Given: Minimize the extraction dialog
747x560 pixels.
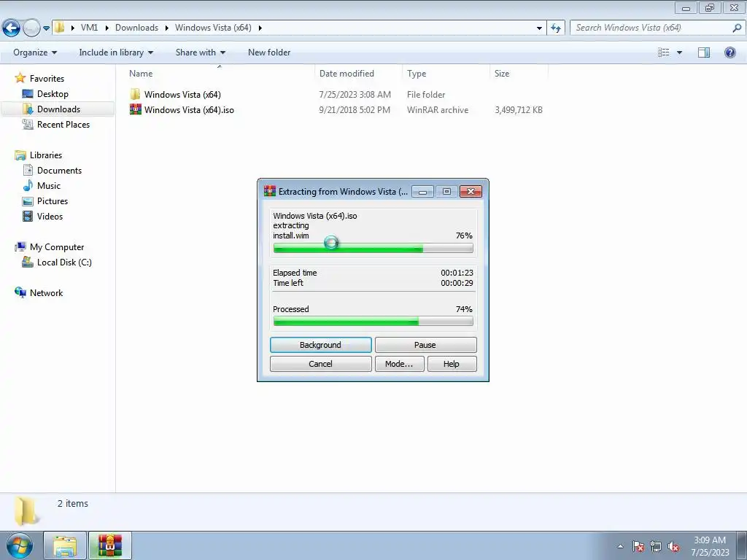Looking at the screenshot, I should point(422,192).
